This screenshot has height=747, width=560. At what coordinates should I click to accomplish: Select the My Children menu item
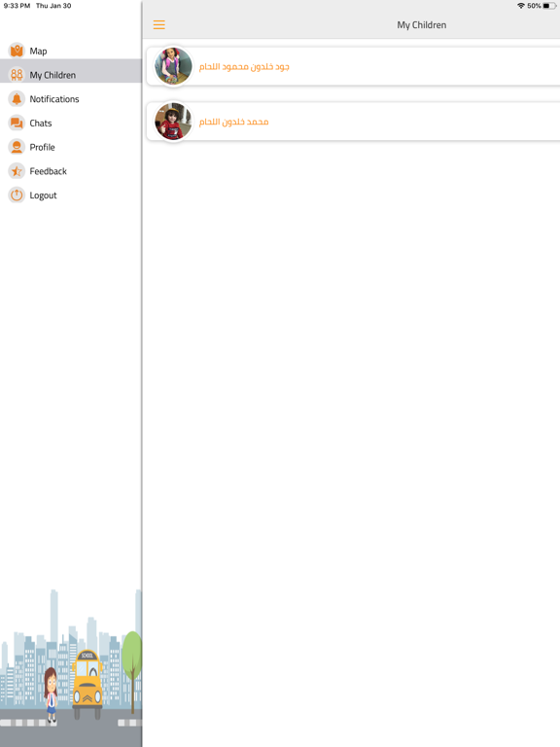pyautogui.click(x=71, y=75)
